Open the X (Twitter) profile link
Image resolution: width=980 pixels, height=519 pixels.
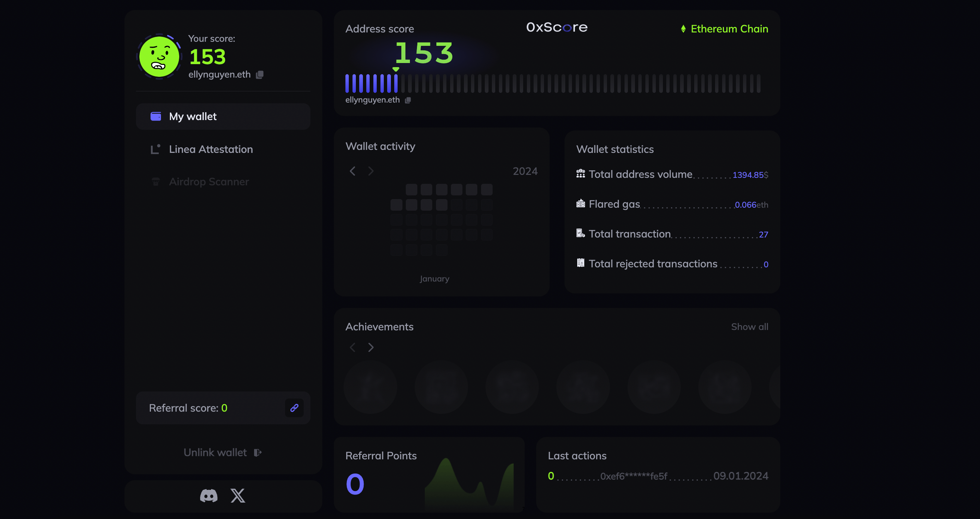[x=238, y=496]
